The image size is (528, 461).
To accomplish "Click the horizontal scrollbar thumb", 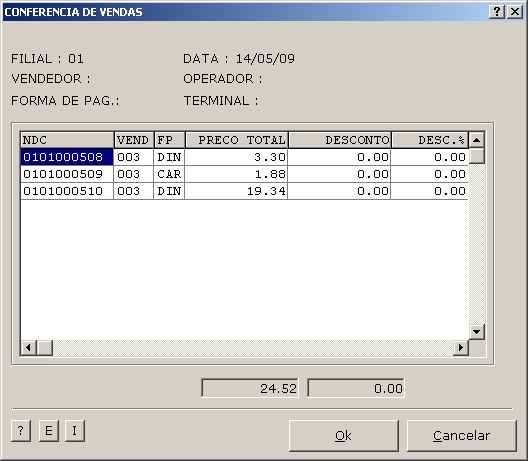I will point(44,347).
